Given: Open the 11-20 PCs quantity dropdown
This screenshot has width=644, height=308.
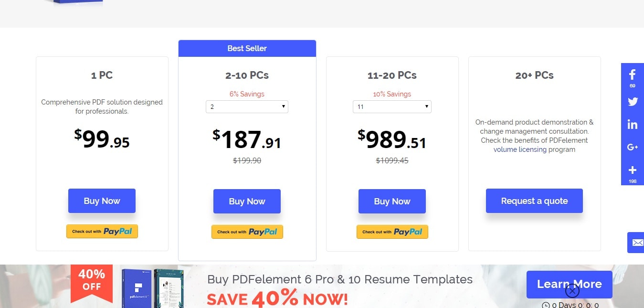Looking at the screenshot, I should tap(392, 106).
